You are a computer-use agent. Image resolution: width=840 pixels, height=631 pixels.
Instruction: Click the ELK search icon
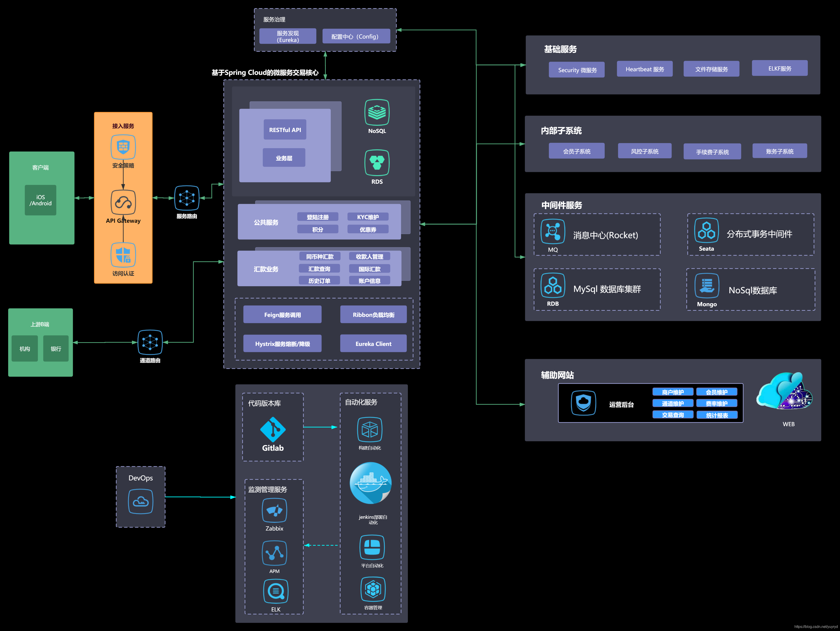276,591
